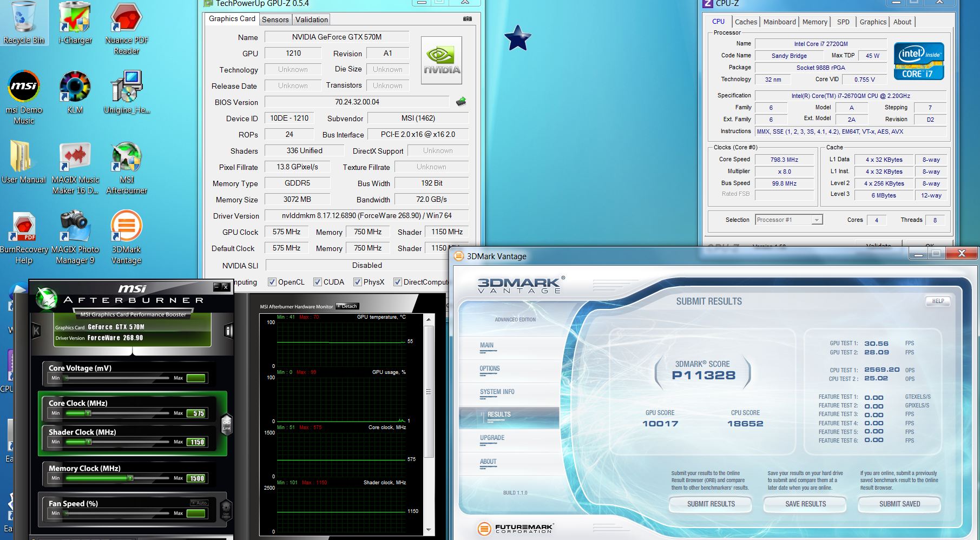Viewport: 980px width, 540px height.
Task: Switch to the Validation tab in GPU-Z
Action: tap(312, 19)
